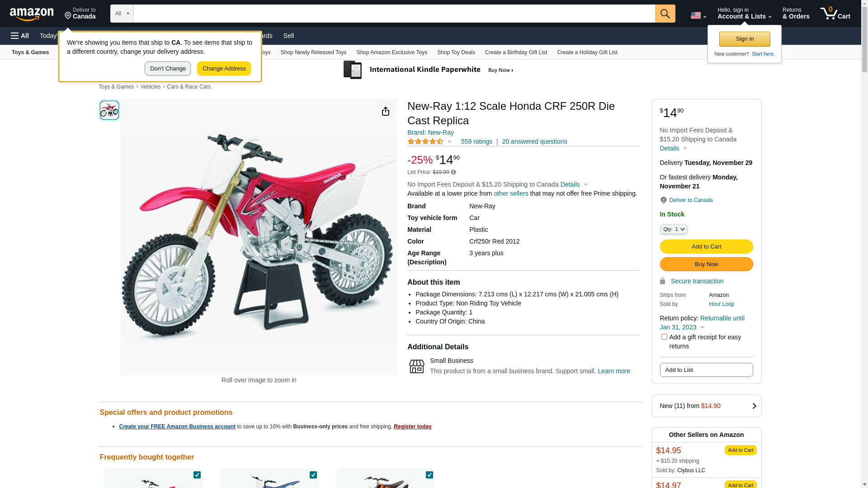Expand the Add to List dropdown
The image size is (868, 488).
(x=706, y=370)
